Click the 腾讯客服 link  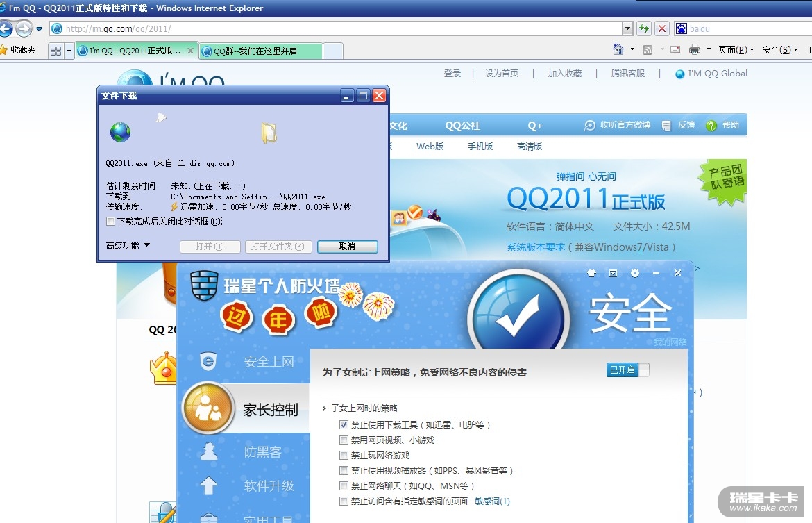point(627,74)
